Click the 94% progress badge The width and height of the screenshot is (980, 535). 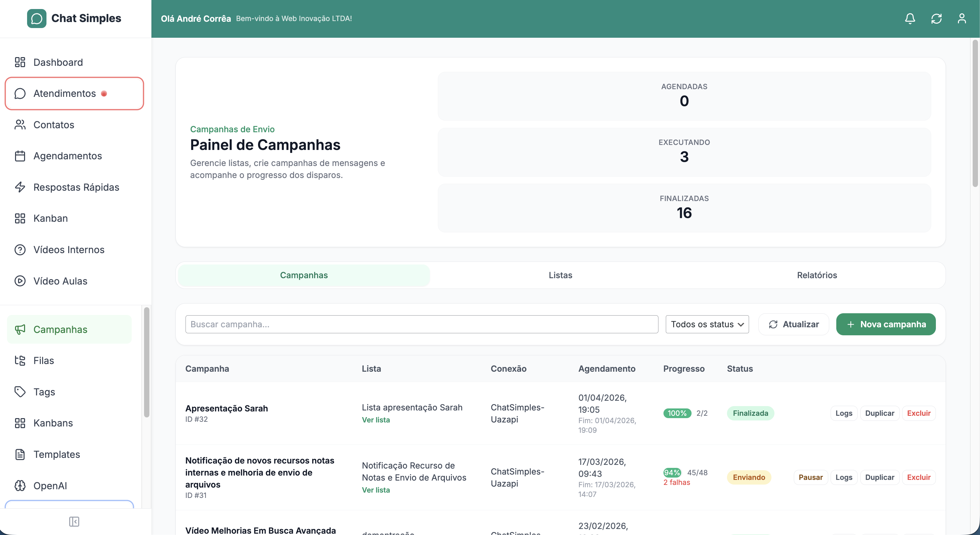[x=672, y=473]
